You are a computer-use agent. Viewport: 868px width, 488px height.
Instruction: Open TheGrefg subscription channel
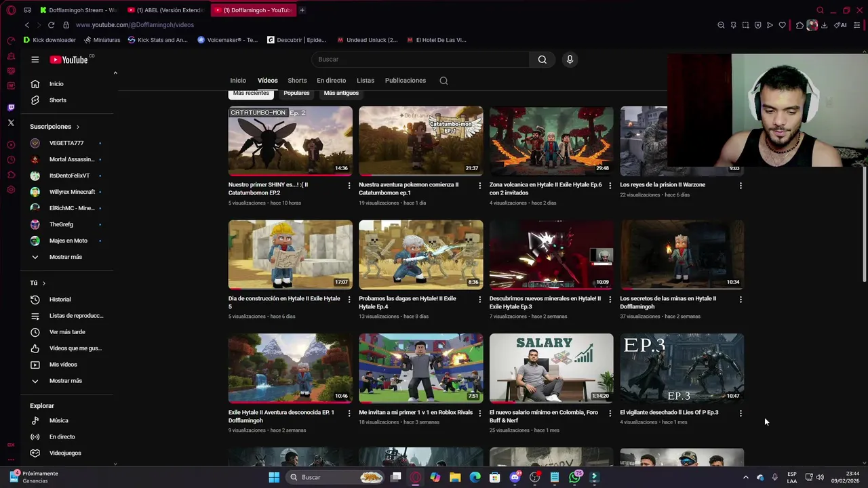click(x=68, y=224)
